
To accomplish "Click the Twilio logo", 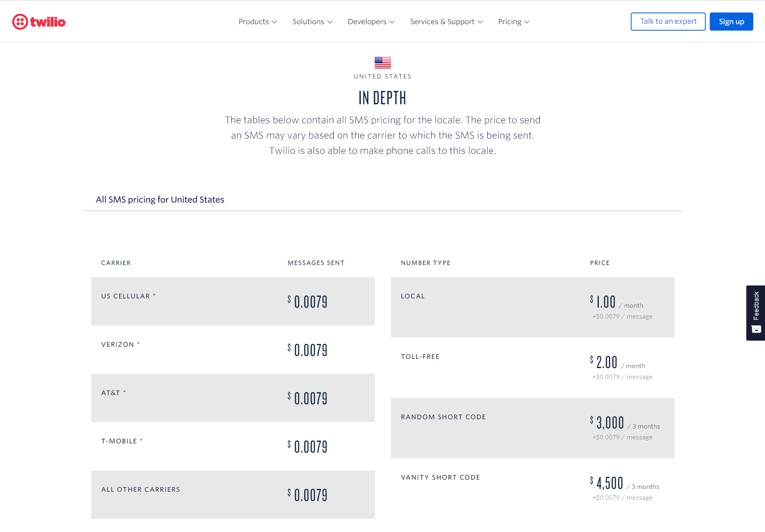I will (x=39, y=22).
